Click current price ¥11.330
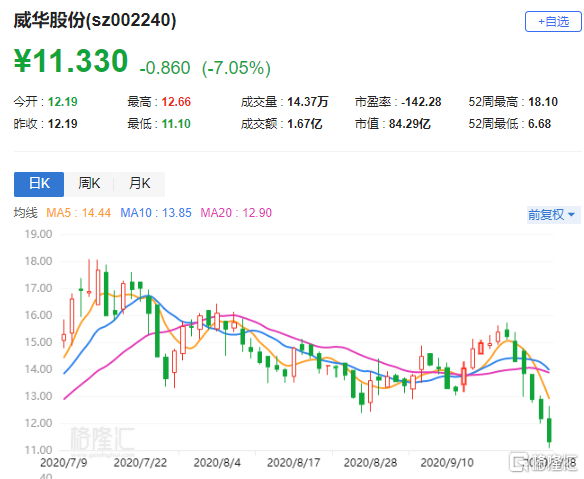The height and width of the screenshot is (479, 584). coord(71,61)
